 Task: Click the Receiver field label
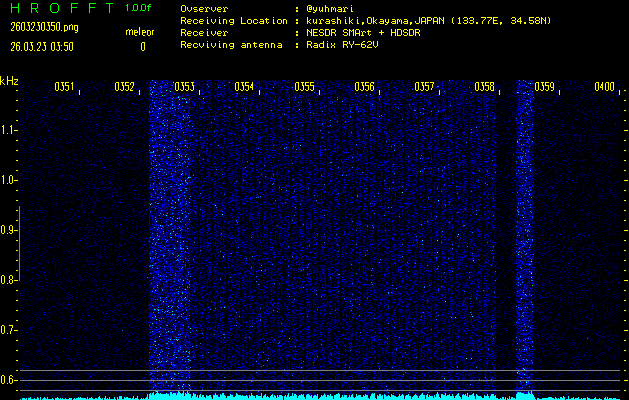(204, 33)
